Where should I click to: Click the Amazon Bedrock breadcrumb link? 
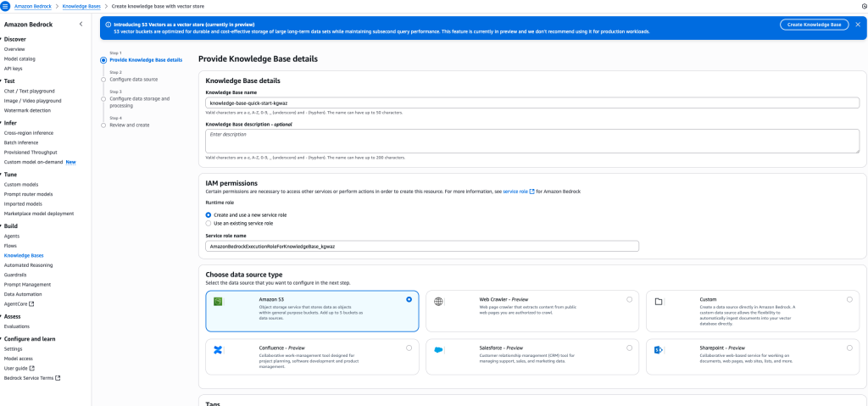point(34,6)
